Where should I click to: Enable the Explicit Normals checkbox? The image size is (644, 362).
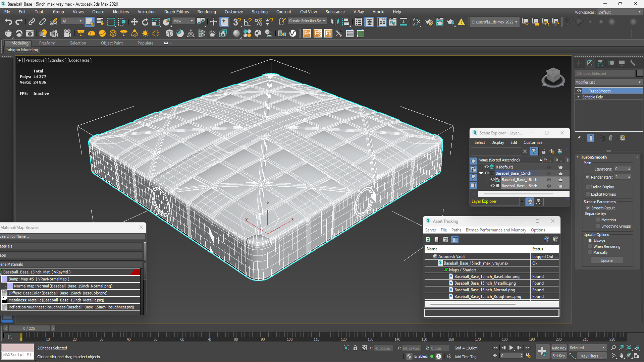[588, 194]
